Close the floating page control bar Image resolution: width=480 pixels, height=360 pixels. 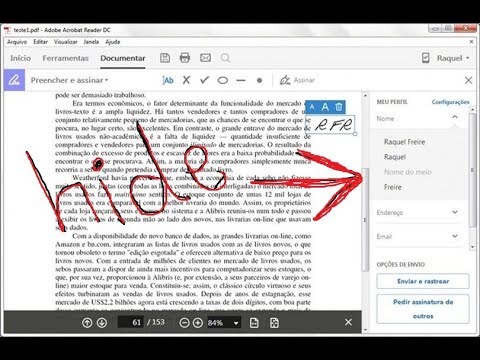[x=348, y=322]
